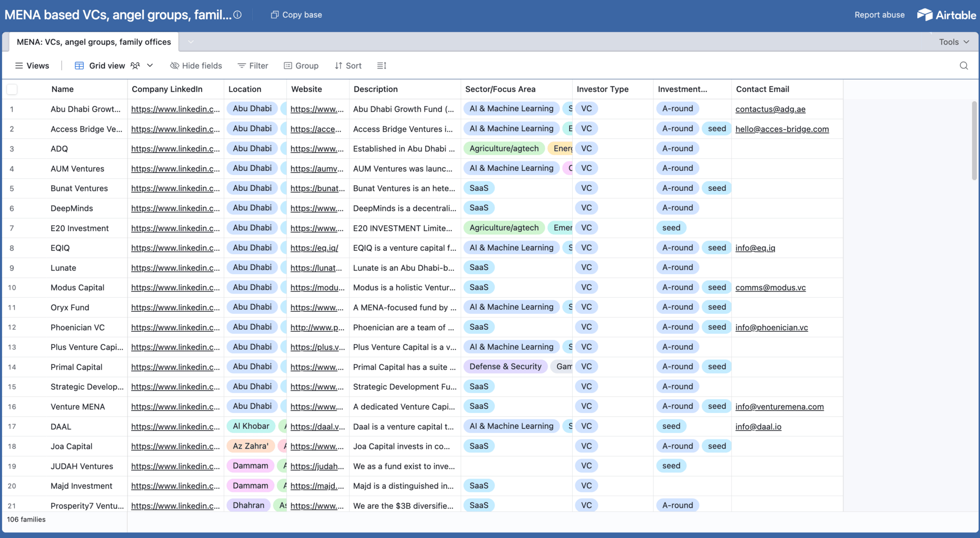Open the Views hamburger menu icon
The width and height of the screenshot is (980, 538).
[19, 65]
